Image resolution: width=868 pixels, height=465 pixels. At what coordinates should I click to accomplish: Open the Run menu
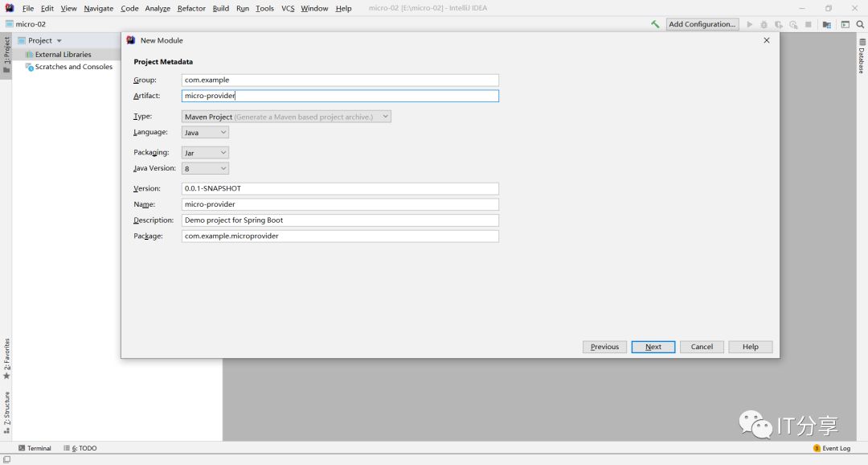pyautogui.click(x=243, y=8)
